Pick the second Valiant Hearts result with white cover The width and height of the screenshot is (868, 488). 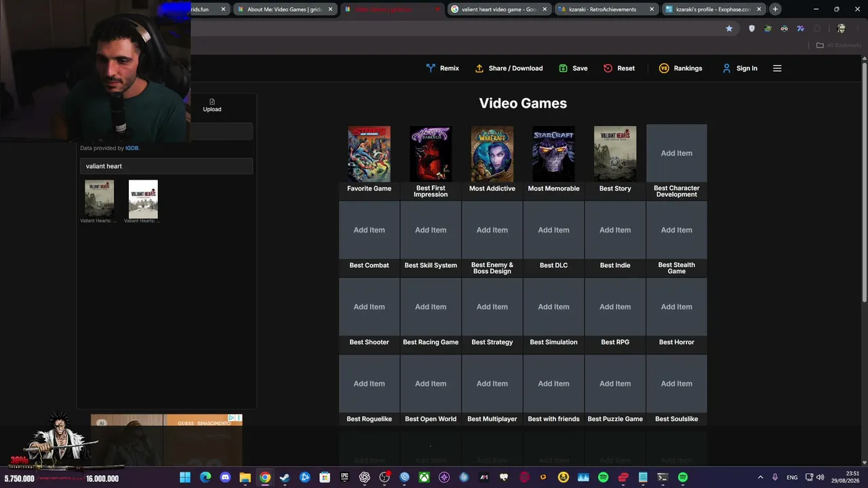pyautogui.click(x=143, y=199)
